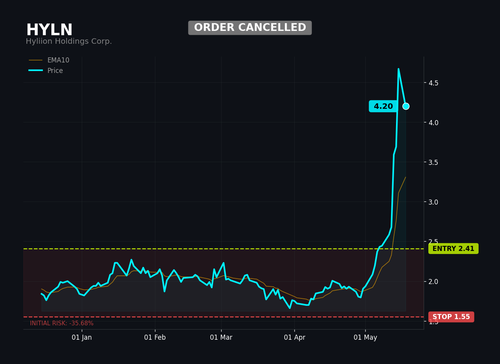
Task: Click the cyan Price legend line swatch
Action: (x=36, y=70)
